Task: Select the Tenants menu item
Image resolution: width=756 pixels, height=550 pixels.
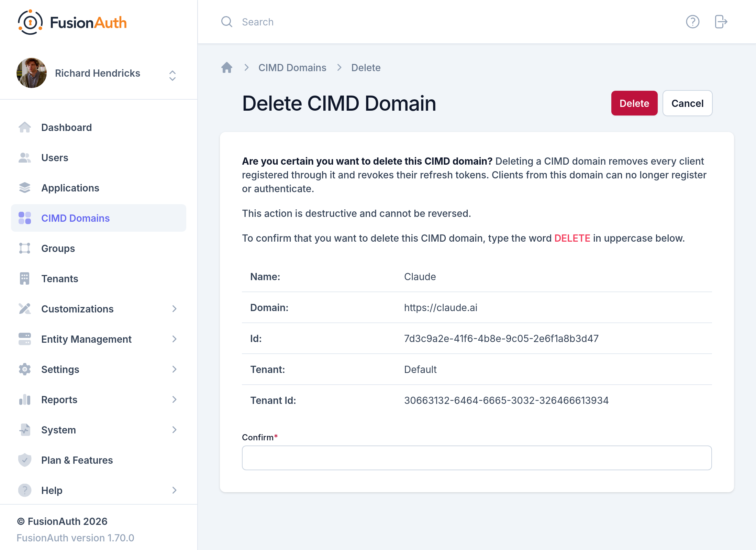Action: (x=99, y=278)
